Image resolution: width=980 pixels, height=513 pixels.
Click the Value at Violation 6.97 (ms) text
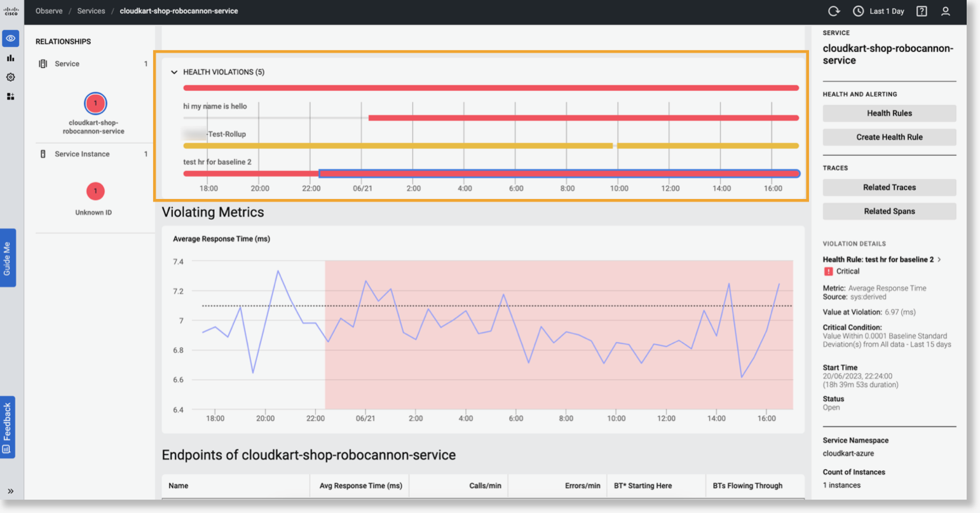pyautogui.click(x=869, y=312)
